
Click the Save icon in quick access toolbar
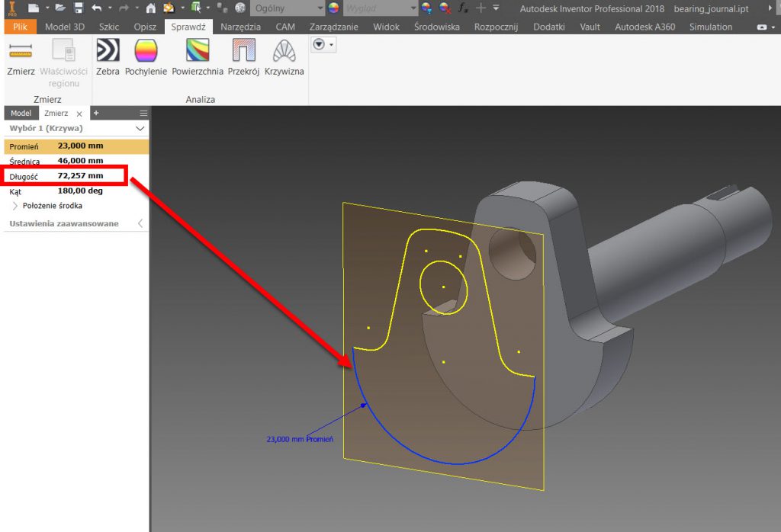[79, 8]
